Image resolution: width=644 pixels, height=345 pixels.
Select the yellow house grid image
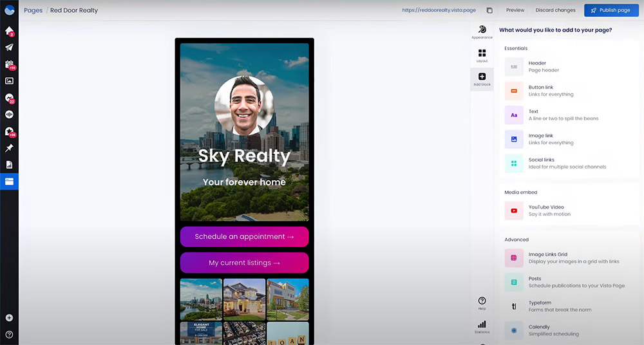[244, 299]
